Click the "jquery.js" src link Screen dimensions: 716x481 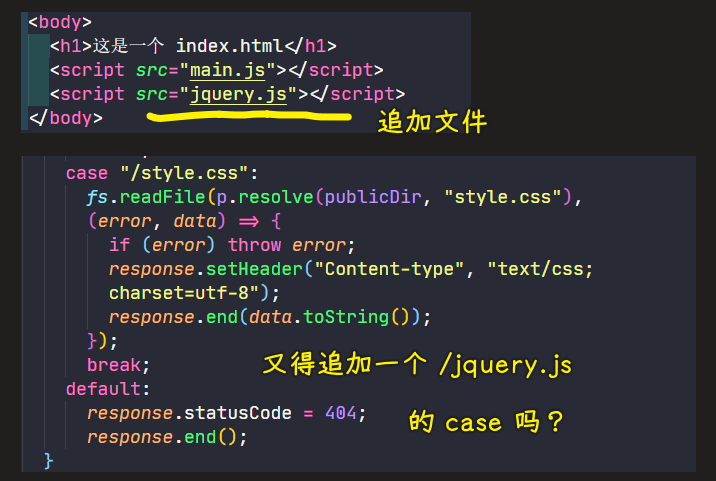238,94
